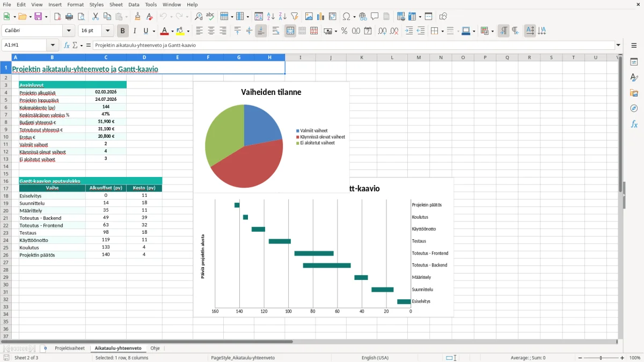Click English (USA) language in status bar
Image resolution: width=644 pixels, height=362 pixels.
tap(375, 358)
